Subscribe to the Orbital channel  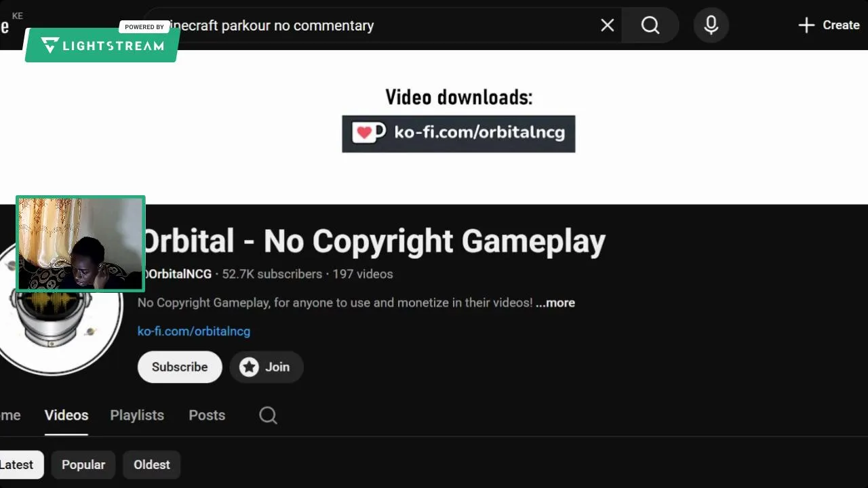(180, 367)
